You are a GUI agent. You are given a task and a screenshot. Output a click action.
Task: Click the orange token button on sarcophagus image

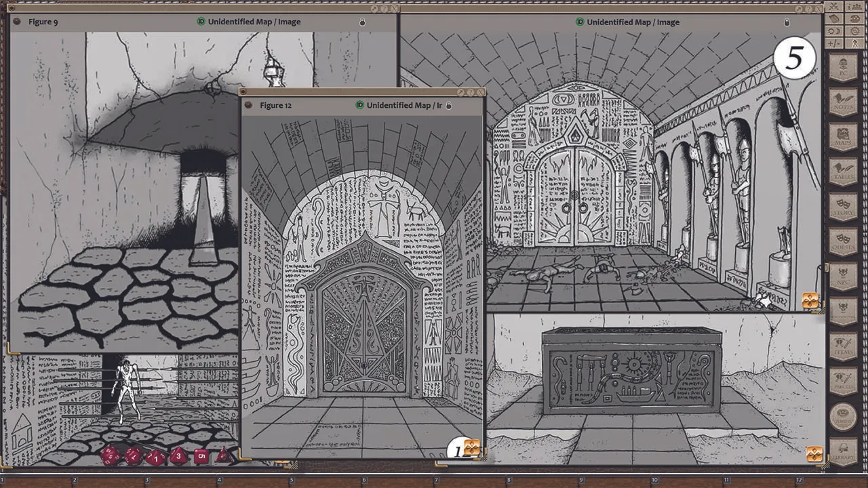(814, 453)
